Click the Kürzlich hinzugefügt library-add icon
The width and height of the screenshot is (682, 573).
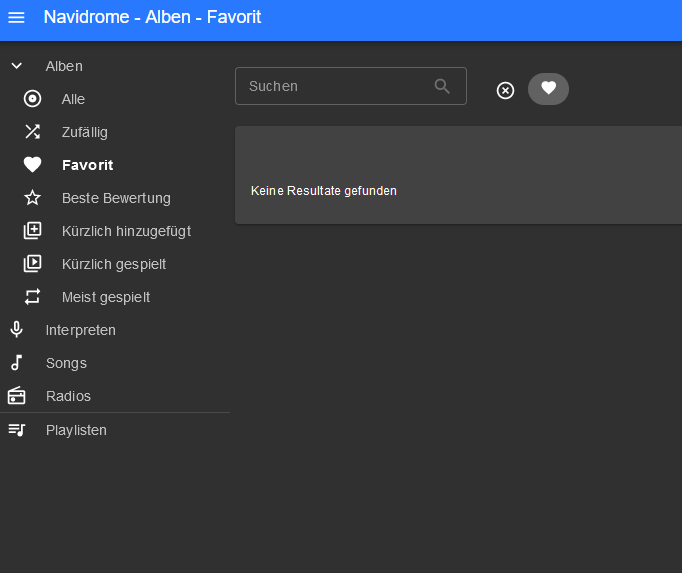coord(33,231)
